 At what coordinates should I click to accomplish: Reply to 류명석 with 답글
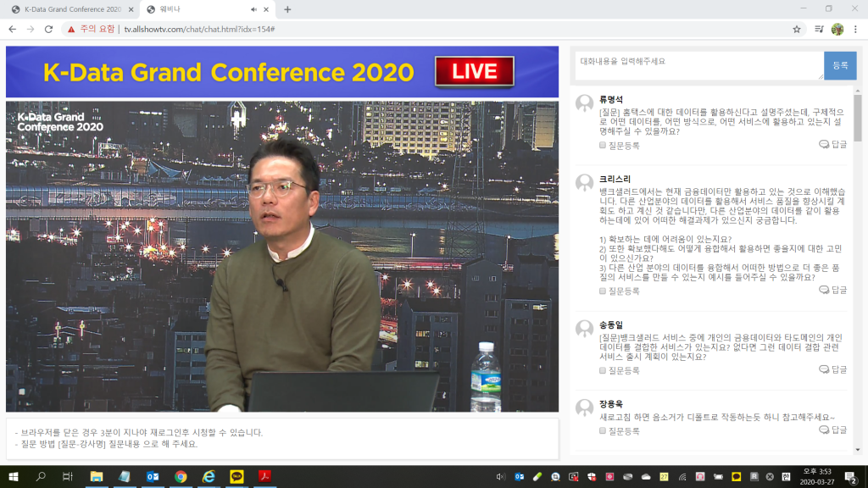pos(833,144)
